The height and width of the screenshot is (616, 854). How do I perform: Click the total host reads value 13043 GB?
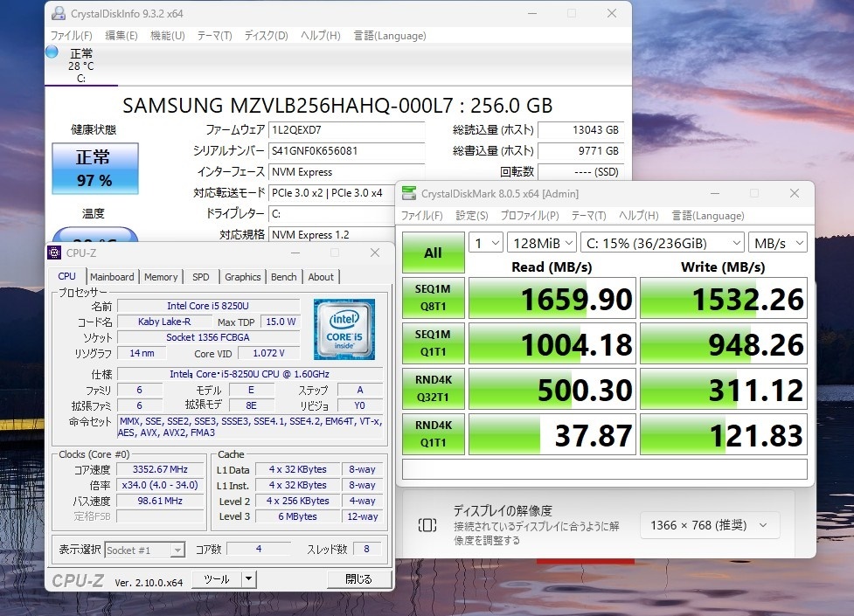click(580, 130)
